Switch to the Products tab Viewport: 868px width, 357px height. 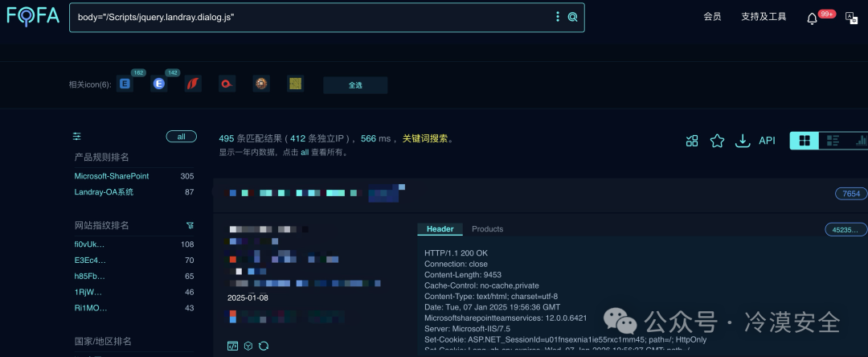coord(487,229)
